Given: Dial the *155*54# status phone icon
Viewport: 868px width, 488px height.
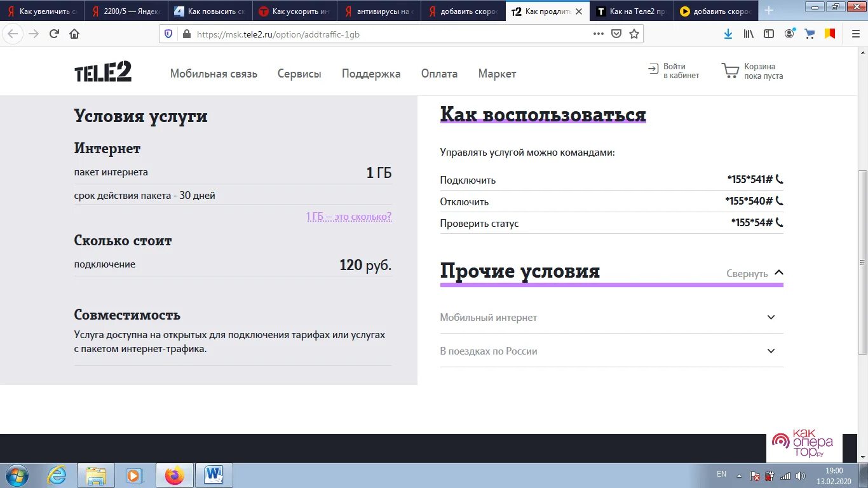Looking at the screenshot, I should pos(780,222).
